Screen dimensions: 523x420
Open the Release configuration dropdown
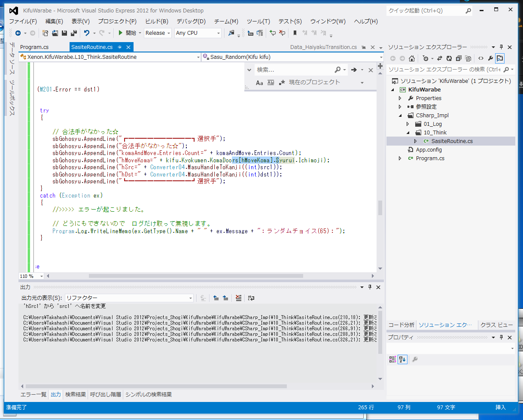point(158,33)
